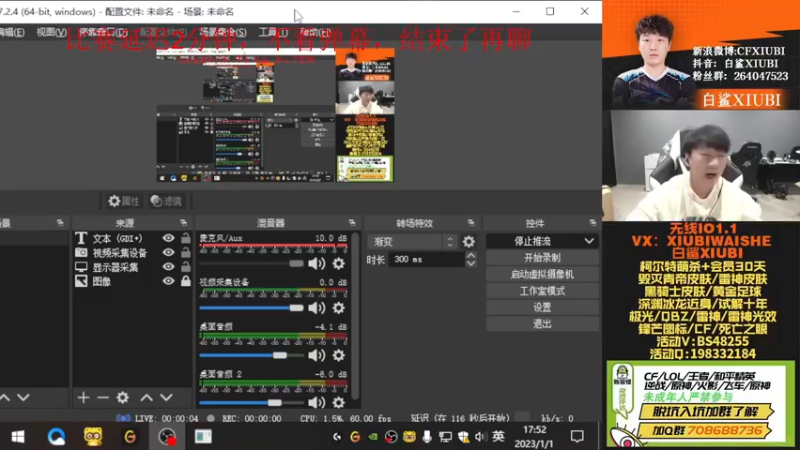Pop out the 控件 dock panel

(x=592, y=223)
